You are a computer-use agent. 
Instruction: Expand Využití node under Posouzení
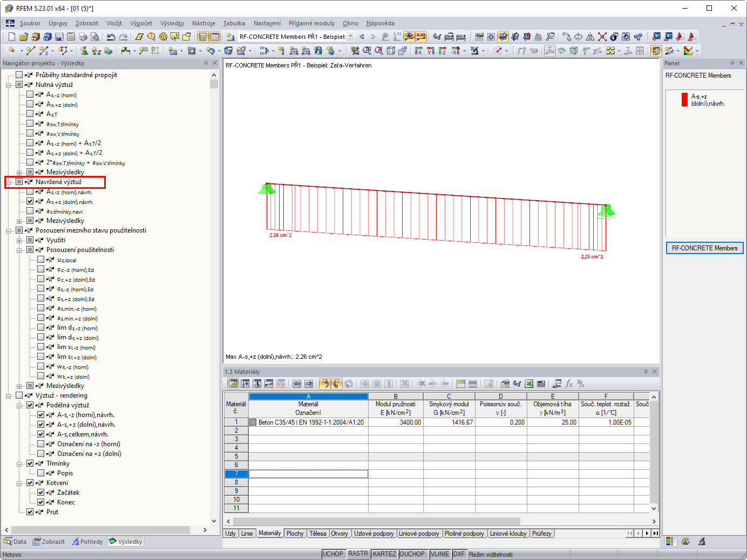19,241
